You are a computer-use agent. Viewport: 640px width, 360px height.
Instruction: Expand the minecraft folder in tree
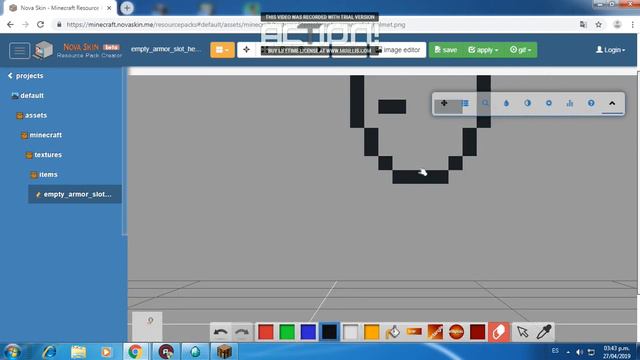pyautogui.click(x=42, y=135)
